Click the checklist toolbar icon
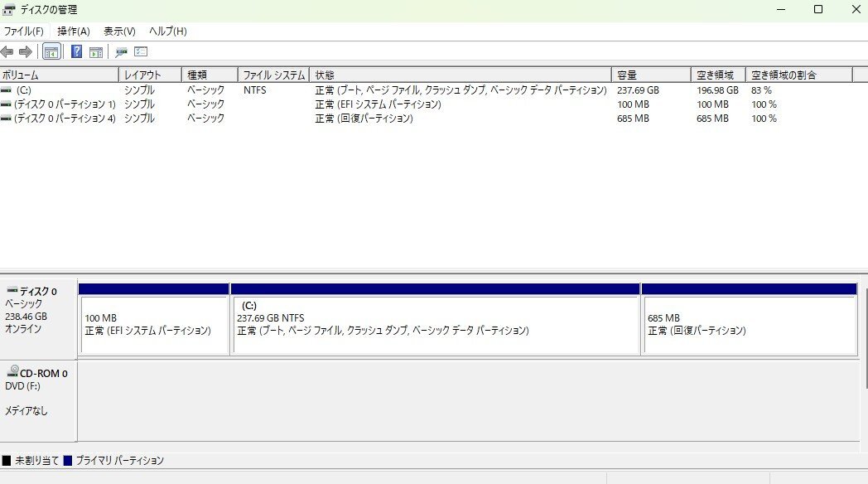 click(139, 51)
